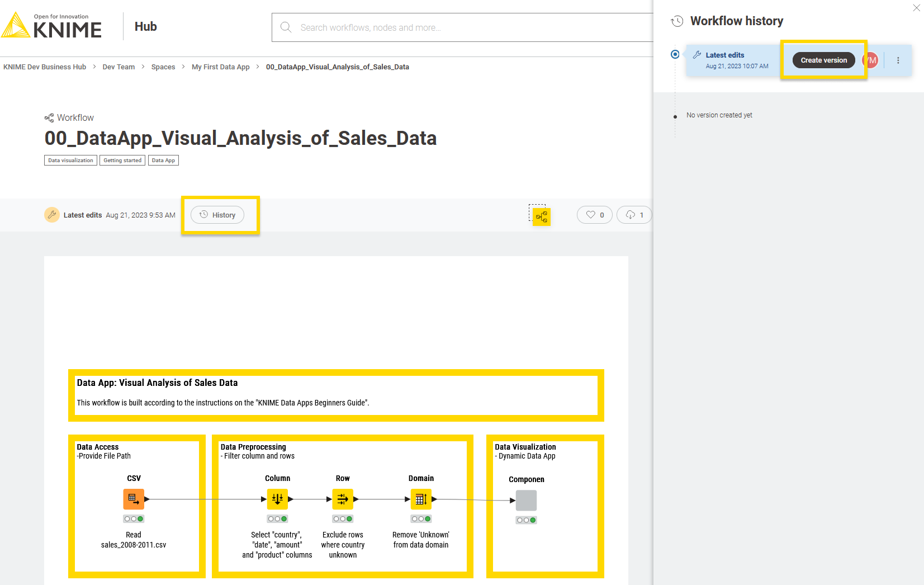Click the yellow workflow drag icon
The height and width of the screenshot is (585, 924).
click(x=541, y=216)
